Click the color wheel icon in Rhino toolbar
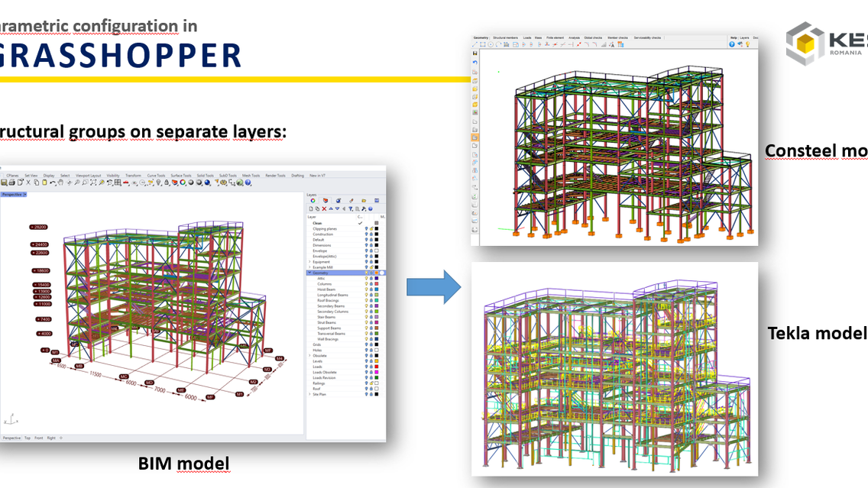 (183, 182)
